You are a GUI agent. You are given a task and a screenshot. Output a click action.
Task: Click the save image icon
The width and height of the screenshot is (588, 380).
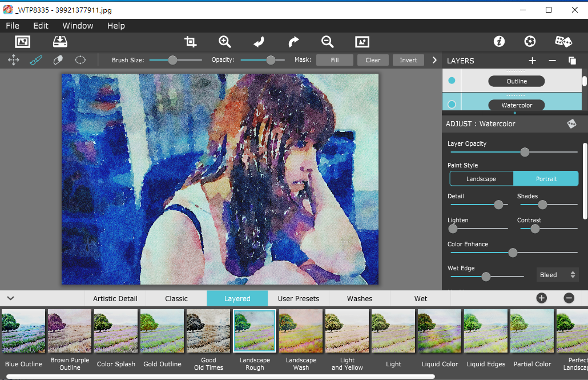(60, 42)
